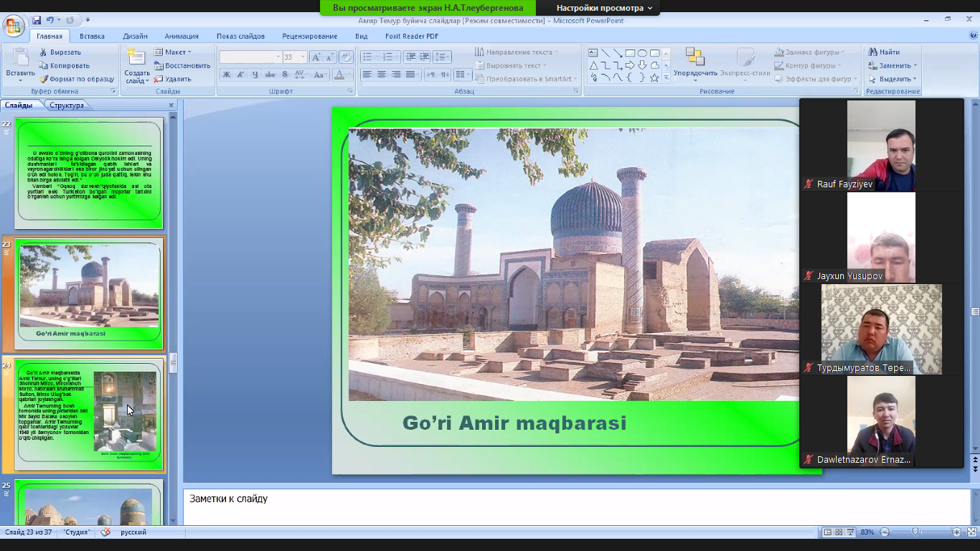Toggle italic formatting
Screen dimensions: 980x551
pos(240,75)
